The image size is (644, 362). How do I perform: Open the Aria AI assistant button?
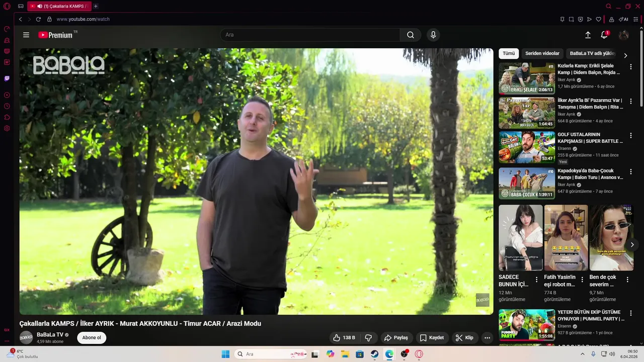pos(624,19)
